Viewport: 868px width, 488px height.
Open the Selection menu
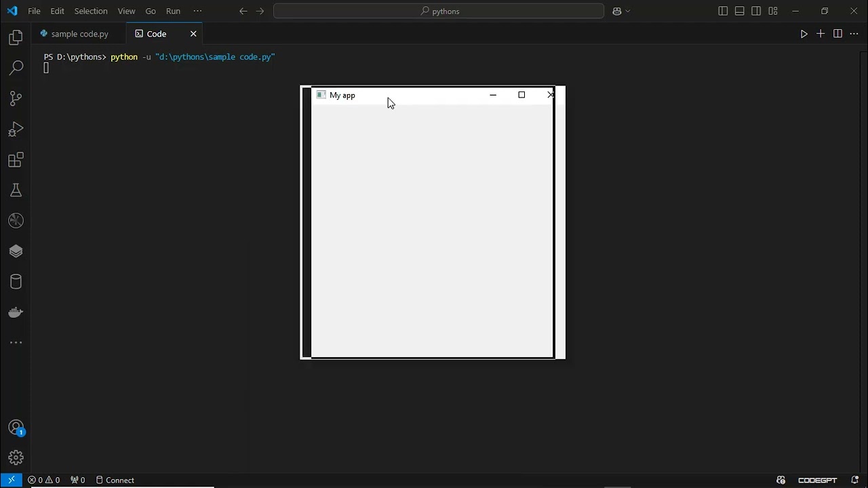[x=91, y=11]
